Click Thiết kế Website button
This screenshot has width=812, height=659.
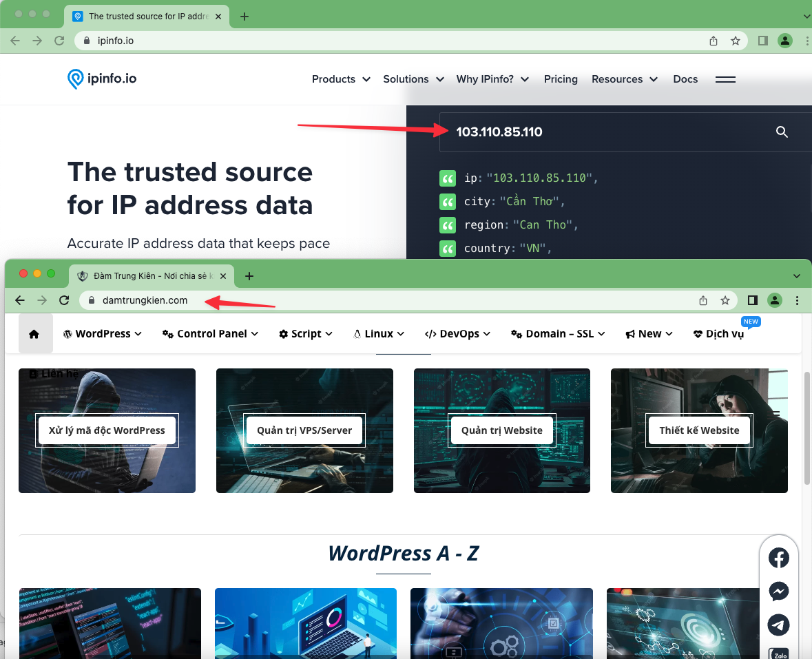pos(699,430)
